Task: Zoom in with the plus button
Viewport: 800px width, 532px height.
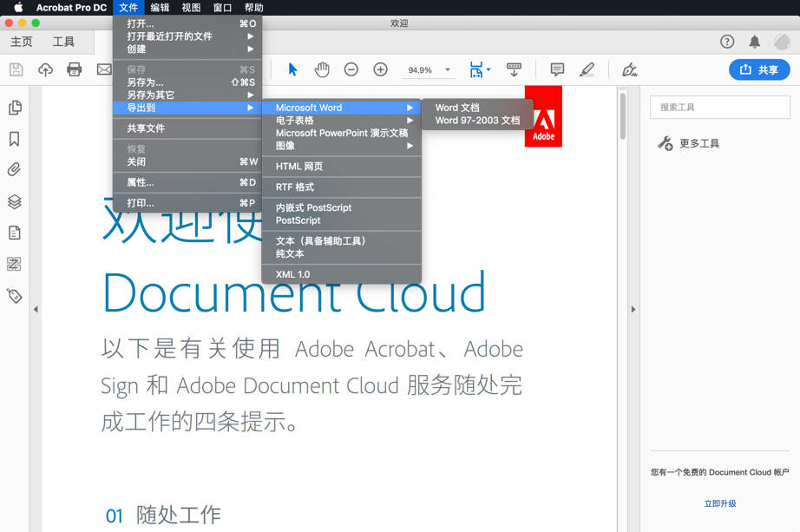Action: [x=379, y=69]
